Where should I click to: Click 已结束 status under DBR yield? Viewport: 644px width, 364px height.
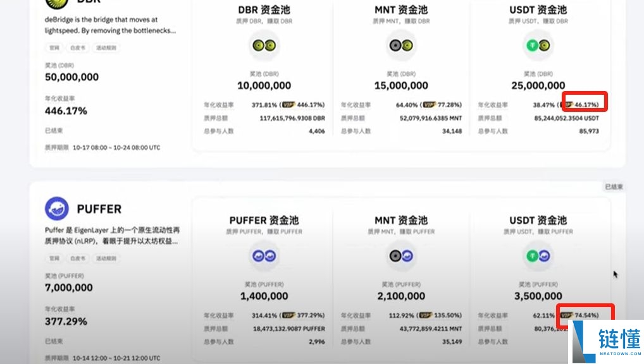click(x=54, y=131)
